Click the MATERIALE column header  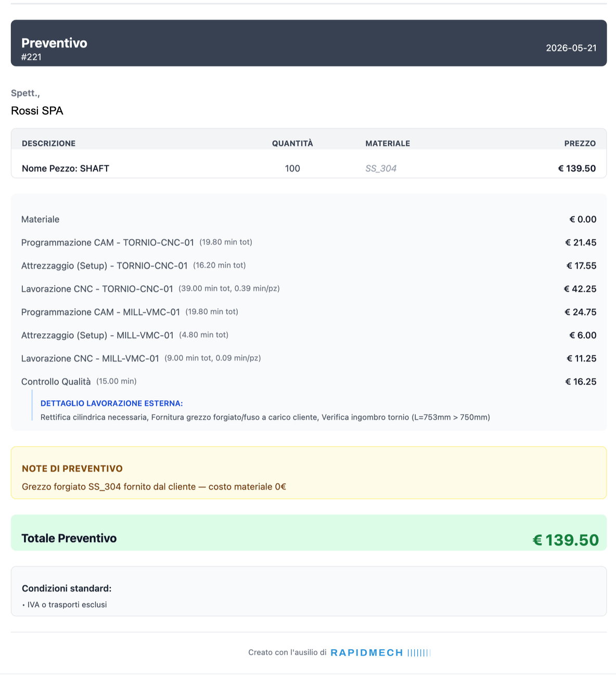click(388, 143)
